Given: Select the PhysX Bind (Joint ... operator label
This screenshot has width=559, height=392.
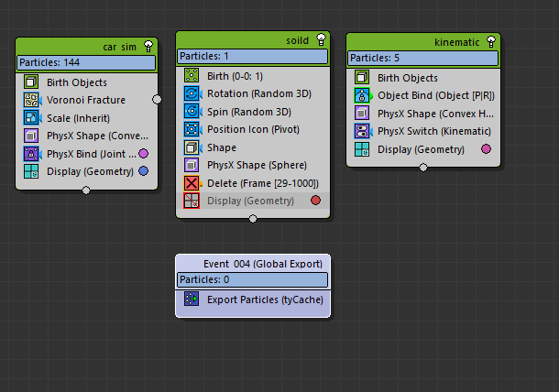Looking at the screenshot, I should point(92,154).
